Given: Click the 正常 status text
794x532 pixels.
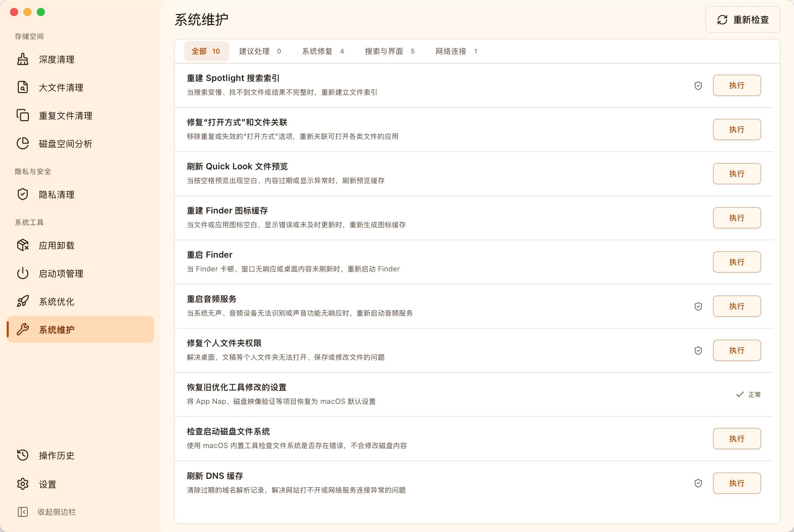Looking at the screenshot, I should 754,394.
